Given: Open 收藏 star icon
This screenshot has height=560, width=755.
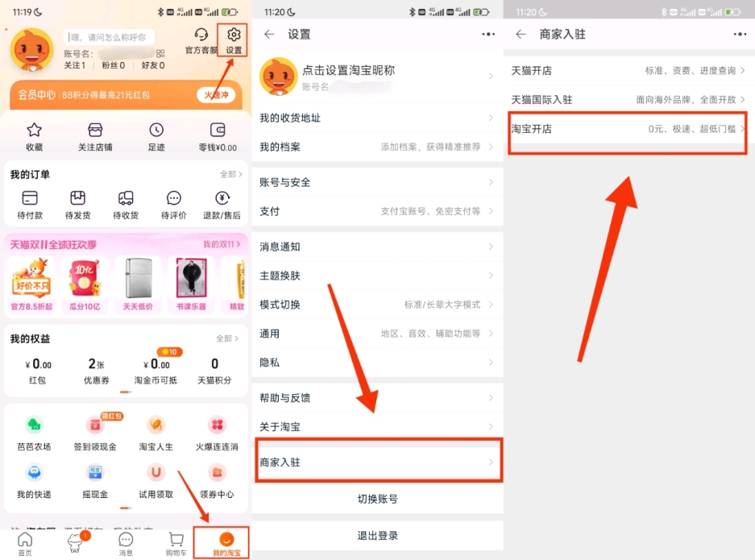Looking at the screenshot, I should (34, 130).
